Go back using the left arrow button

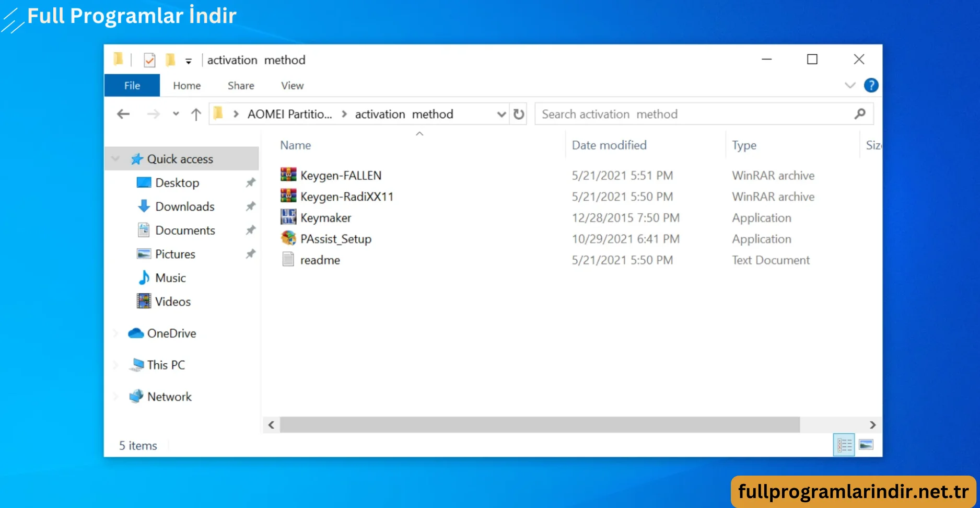point(123,114)
